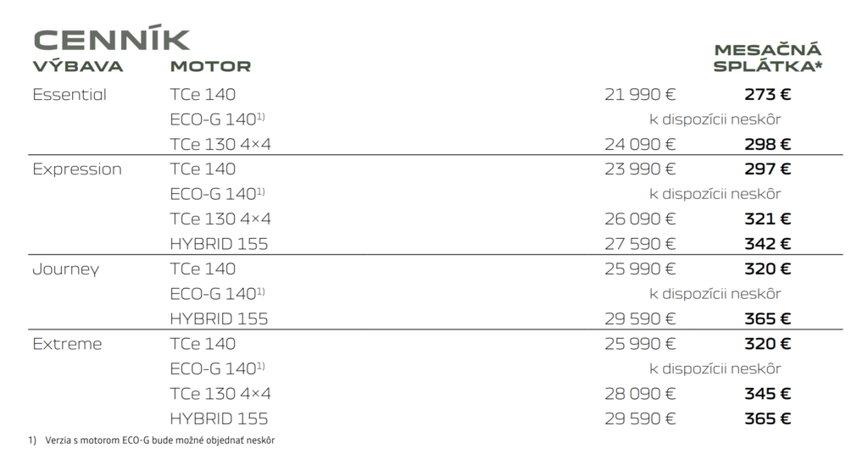Click the 28 090 € price
This screenshot has width=868, height=476.
[x=640, y=394]
